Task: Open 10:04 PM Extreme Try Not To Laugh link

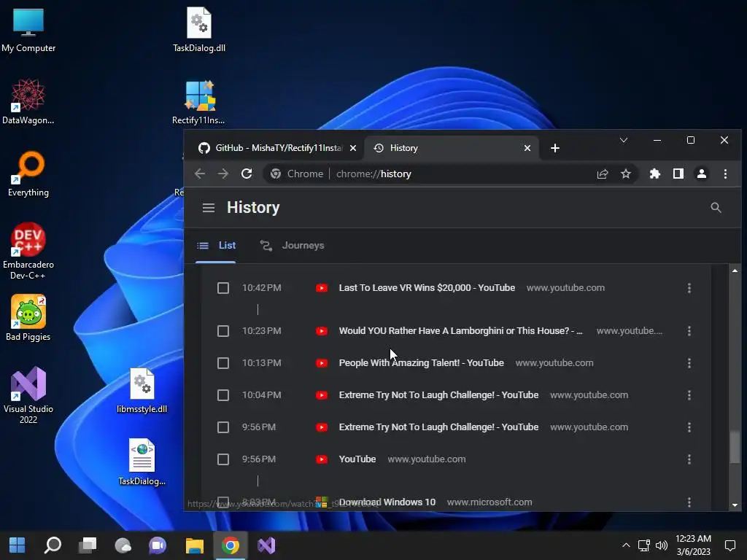Action: tap(438, 394)
